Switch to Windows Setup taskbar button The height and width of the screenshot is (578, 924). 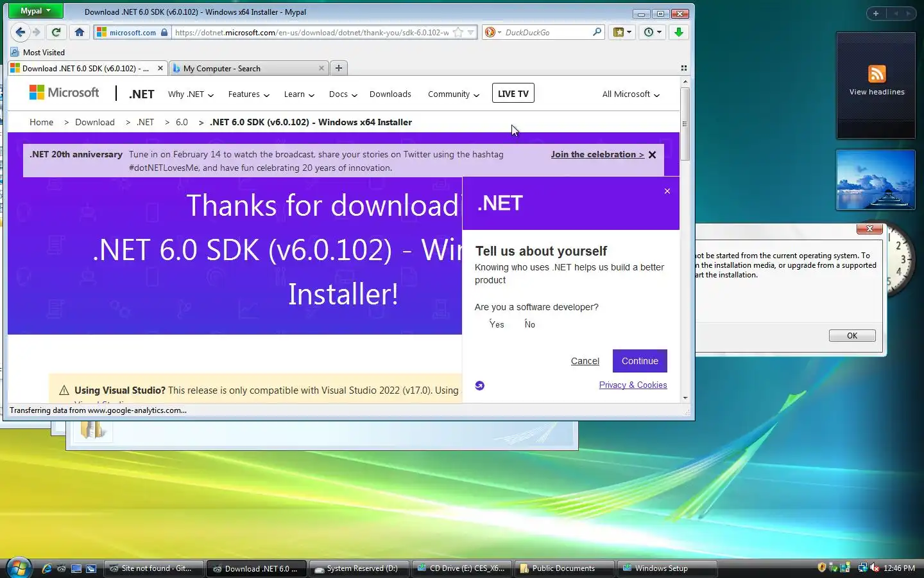tap(667, 568)
